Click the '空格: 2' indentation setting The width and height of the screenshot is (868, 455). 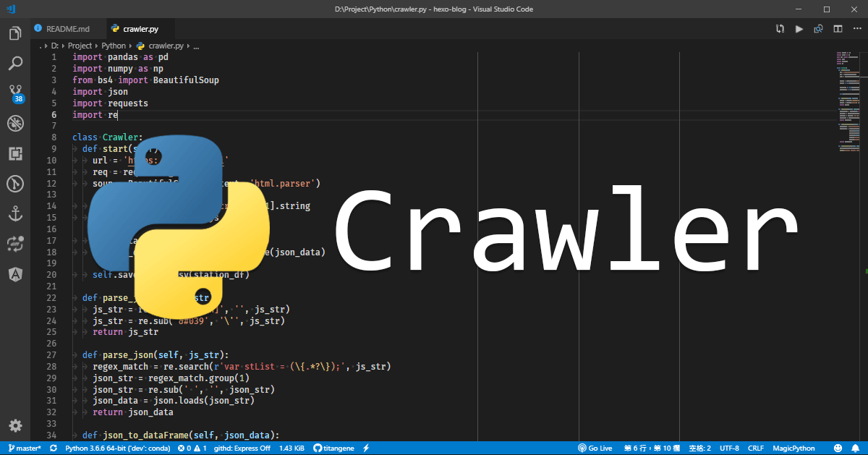click(x=699, y=448)
